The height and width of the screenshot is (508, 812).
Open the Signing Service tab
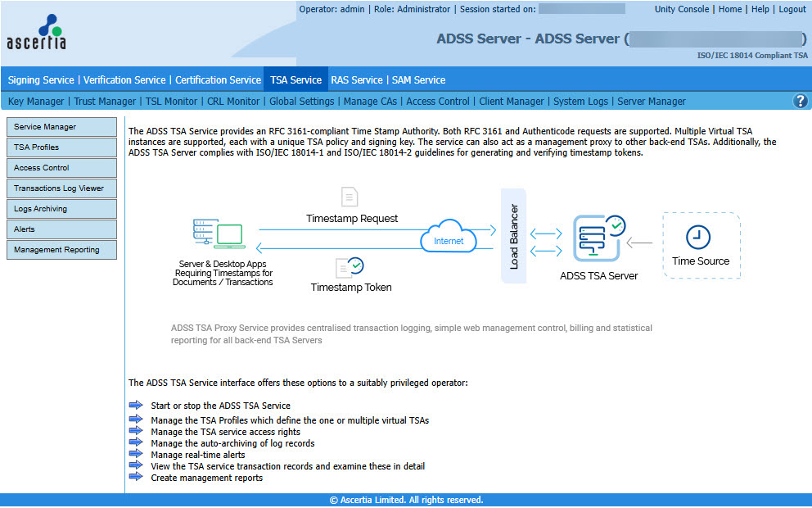(41, 80)
